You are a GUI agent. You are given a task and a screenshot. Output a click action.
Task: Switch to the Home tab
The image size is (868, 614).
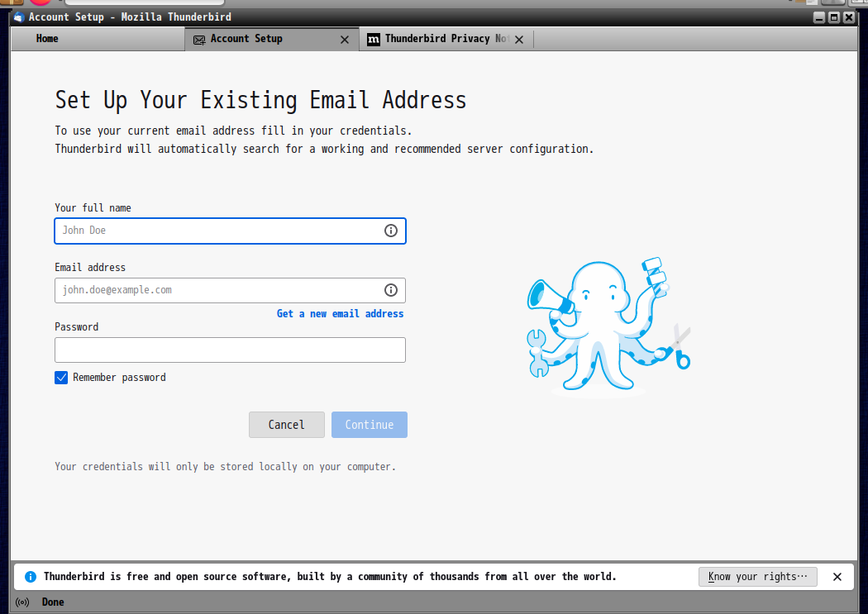(98, 39)
